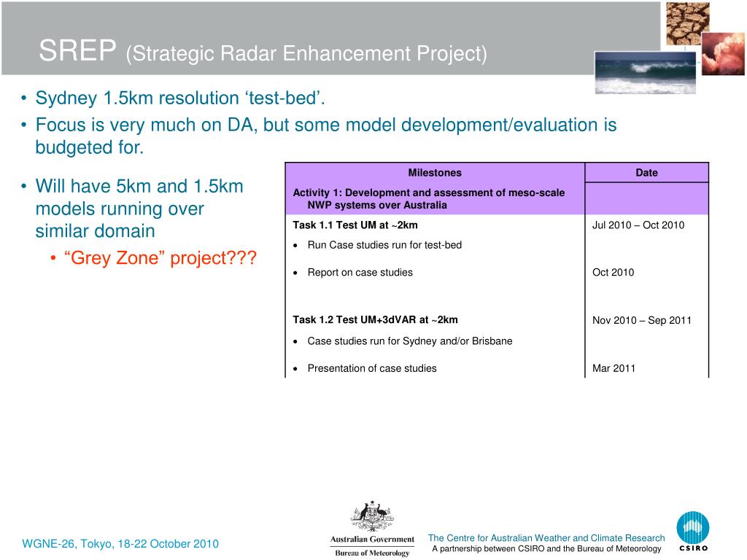Click 'Task 1.1 Test UM at ~2km'
The height and width of the screenshot is (560, 747).
tap(355, 225)
